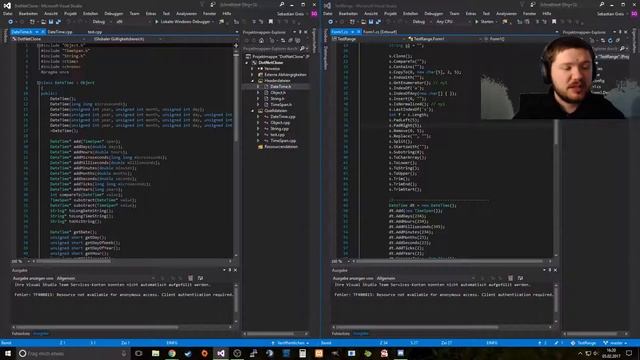Click notification flag in DotNetClone title bar
The height and width of the screenshot is (360, 640).
(x=202, y=4)
